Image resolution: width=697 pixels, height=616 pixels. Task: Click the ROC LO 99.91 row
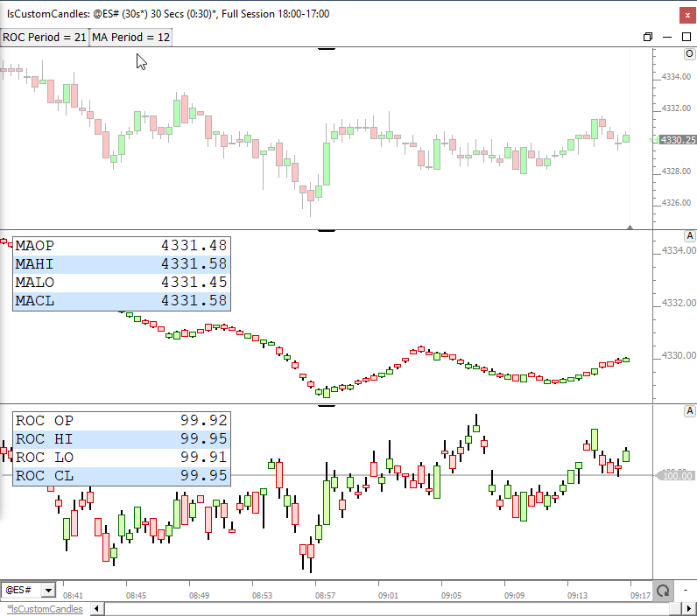[x=122, y=458]
